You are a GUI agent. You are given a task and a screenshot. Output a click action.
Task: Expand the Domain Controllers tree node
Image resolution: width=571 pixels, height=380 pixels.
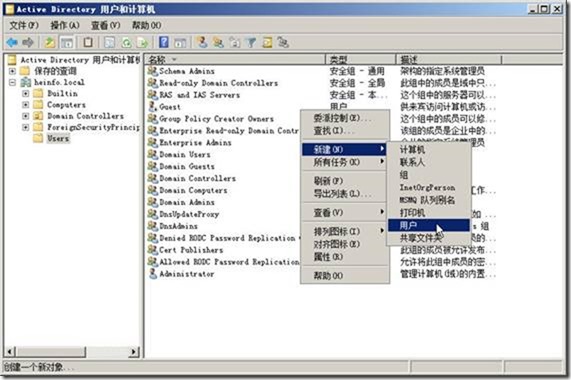coord(25,116)
